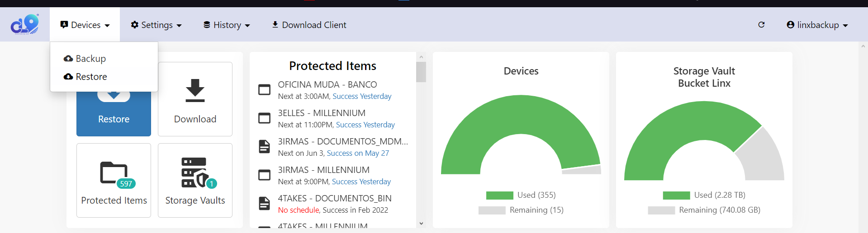Click the green Used (355) legend swatch
The width and height of the screenshot is (868, 233).
(500, 195)
